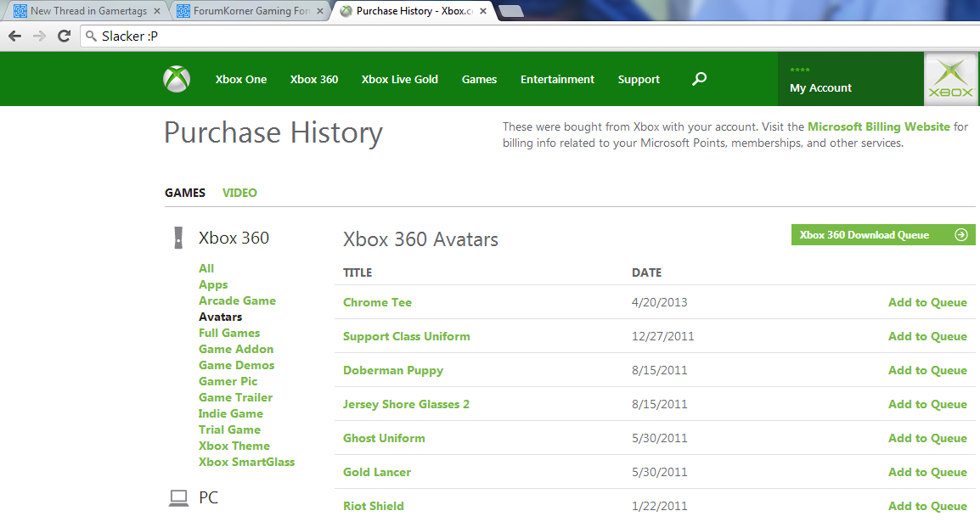Open Xbox Live Gold navigation item
This screenshot has height=522, width=980.
399,79
